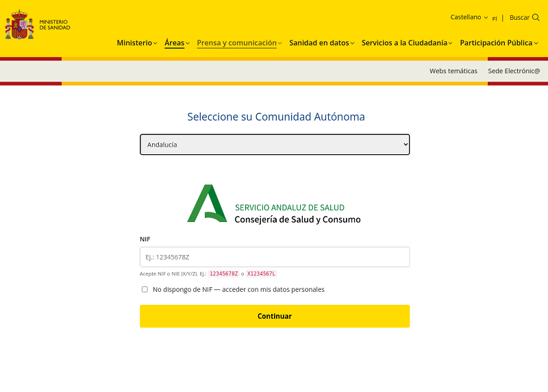Open the Sanidad en datos menu
This screenshot has width=548, height=392.
pos(319,42)
